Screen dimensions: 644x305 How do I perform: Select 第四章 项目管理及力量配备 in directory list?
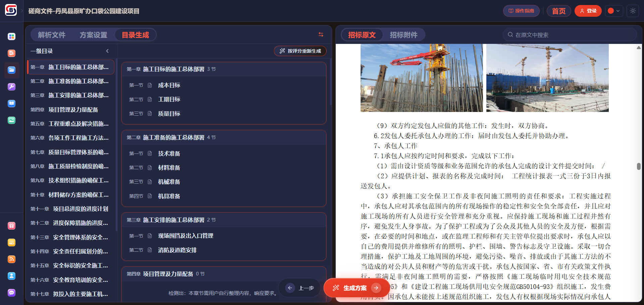click(71, 110)
